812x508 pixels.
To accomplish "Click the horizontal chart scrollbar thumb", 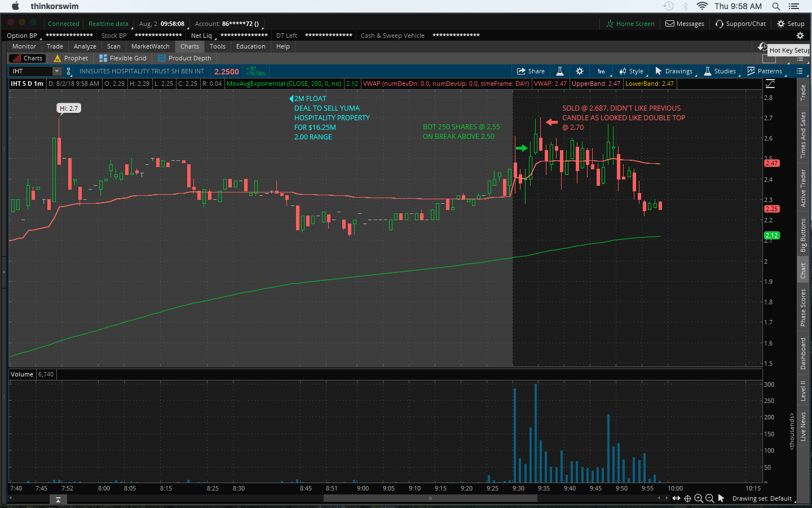I will coord(430,498).
